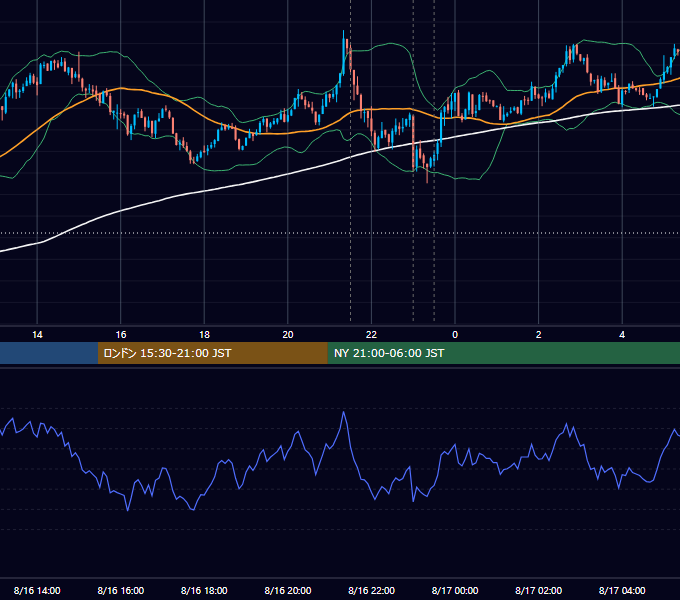Click the 8/17 02:00 time label
The image size is (680, 600).
click(538, 590)
